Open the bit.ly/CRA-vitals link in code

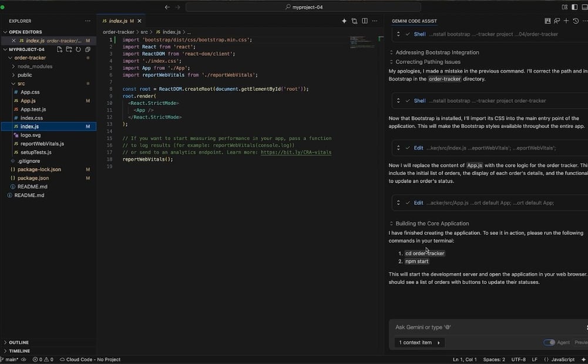[x=295, y=152]
